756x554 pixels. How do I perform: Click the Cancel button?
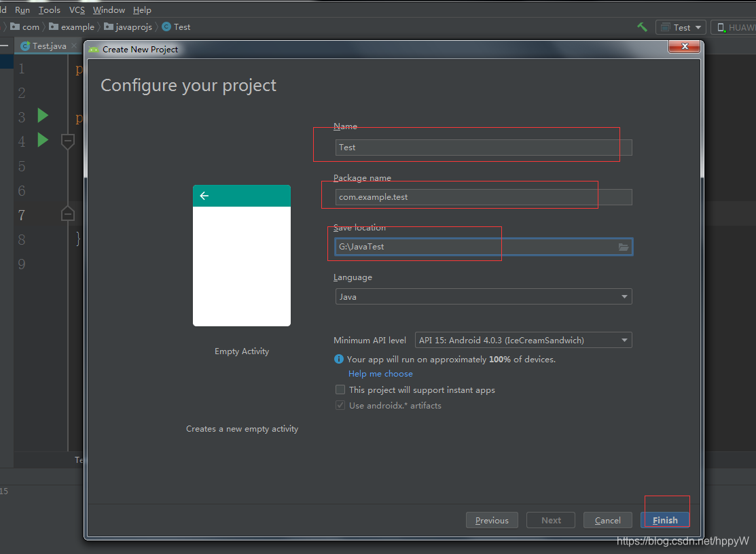(607, 520)
